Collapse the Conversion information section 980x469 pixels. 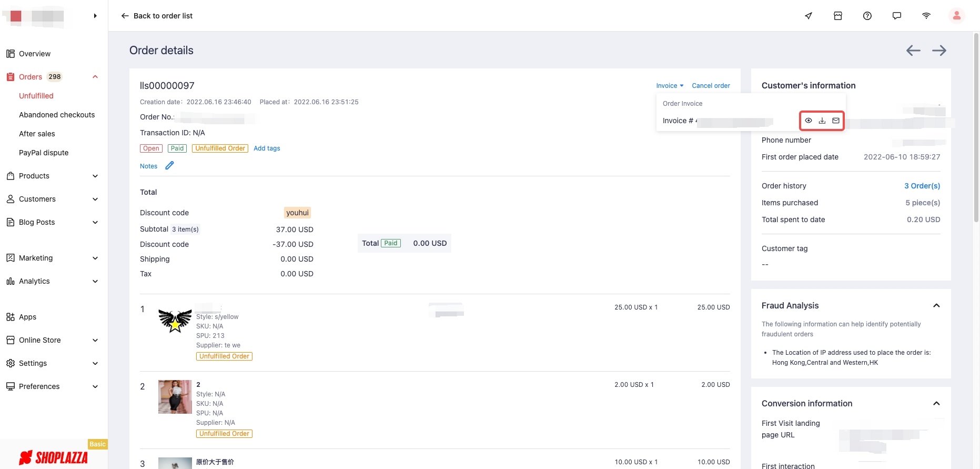(936, 404)
